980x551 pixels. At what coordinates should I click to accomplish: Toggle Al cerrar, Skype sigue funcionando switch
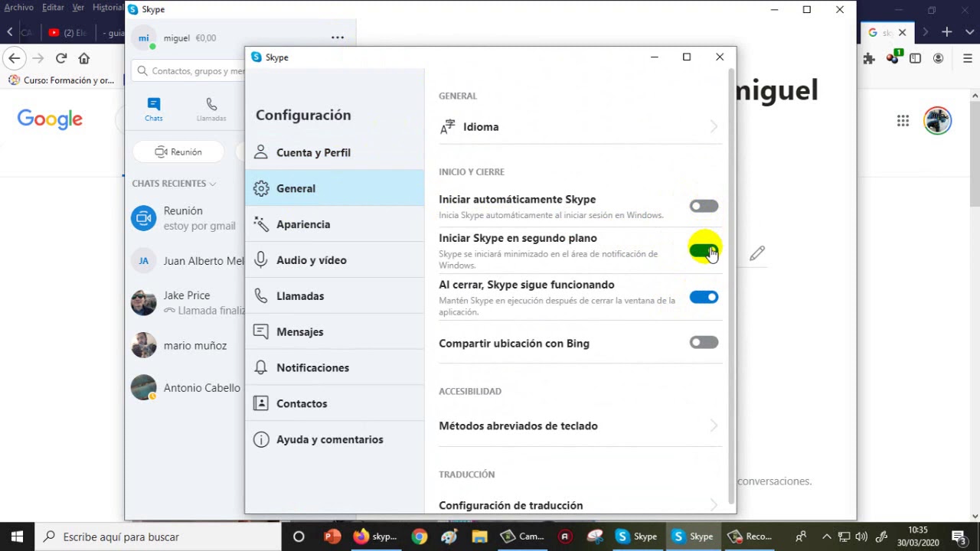tap(704, 297)
